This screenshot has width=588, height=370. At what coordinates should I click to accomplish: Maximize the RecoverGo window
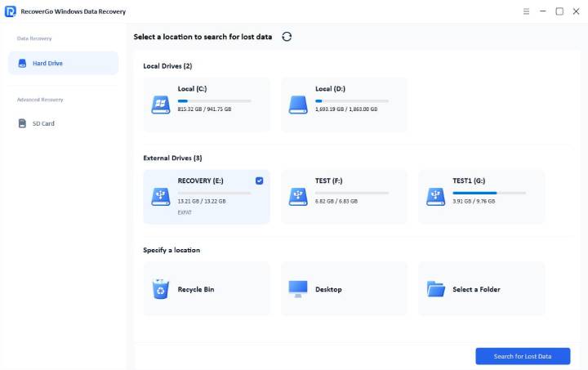coord(559,11)
